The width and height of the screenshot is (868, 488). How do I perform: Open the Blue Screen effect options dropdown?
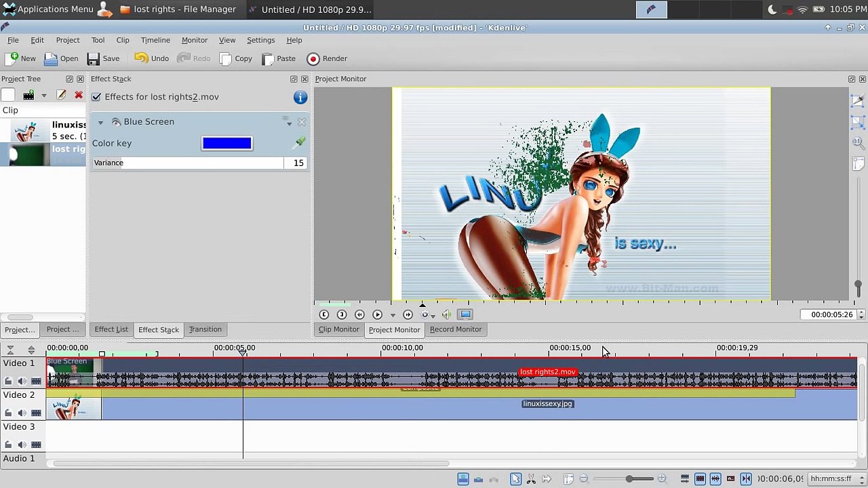(x=288, y=122)
